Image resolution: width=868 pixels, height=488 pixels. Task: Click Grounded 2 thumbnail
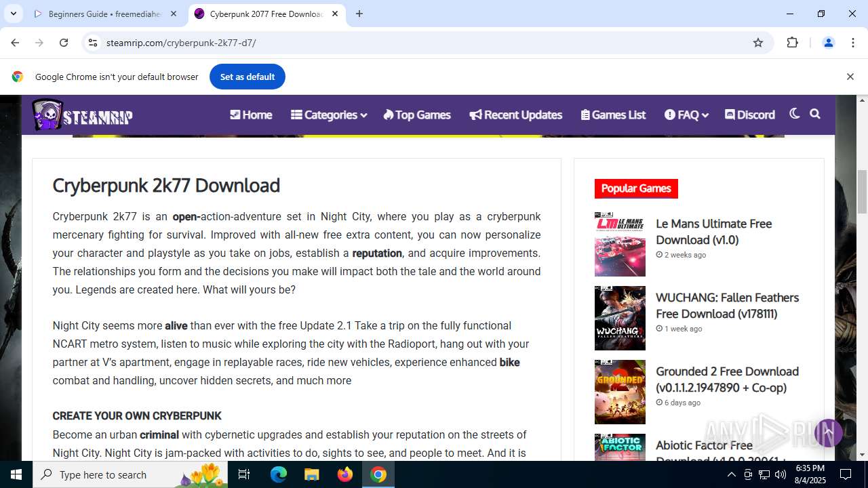620,392
